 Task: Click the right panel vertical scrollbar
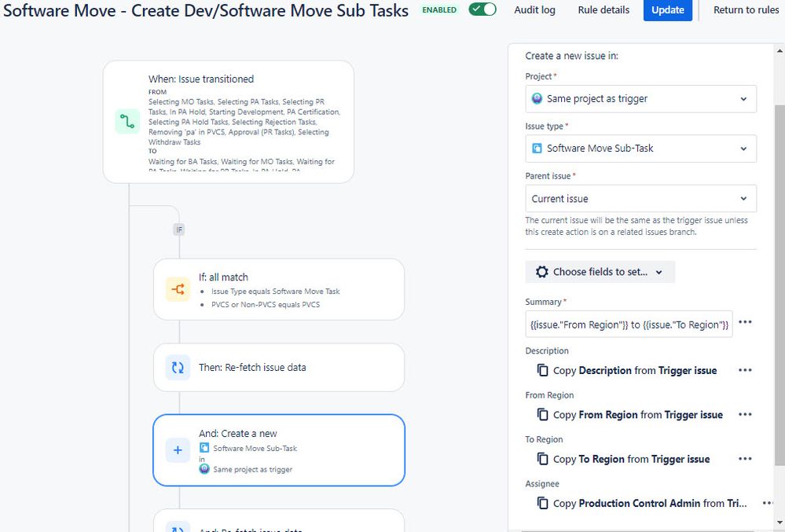click(779, 285)
